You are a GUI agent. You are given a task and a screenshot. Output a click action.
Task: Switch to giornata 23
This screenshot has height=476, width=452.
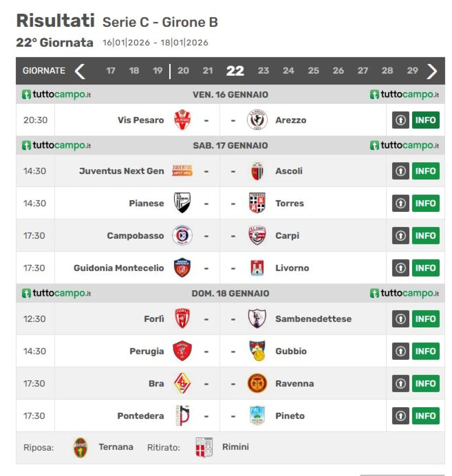point(263,71)
